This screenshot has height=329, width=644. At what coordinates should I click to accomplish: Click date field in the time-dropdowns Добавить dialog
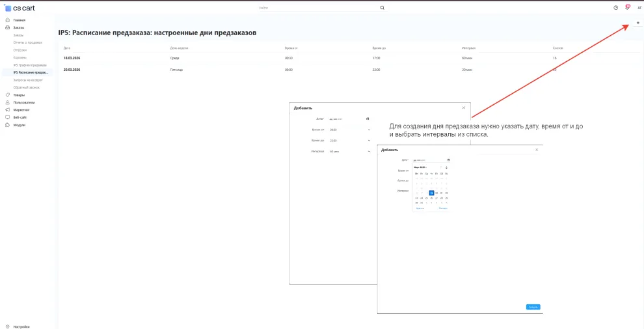349,119
